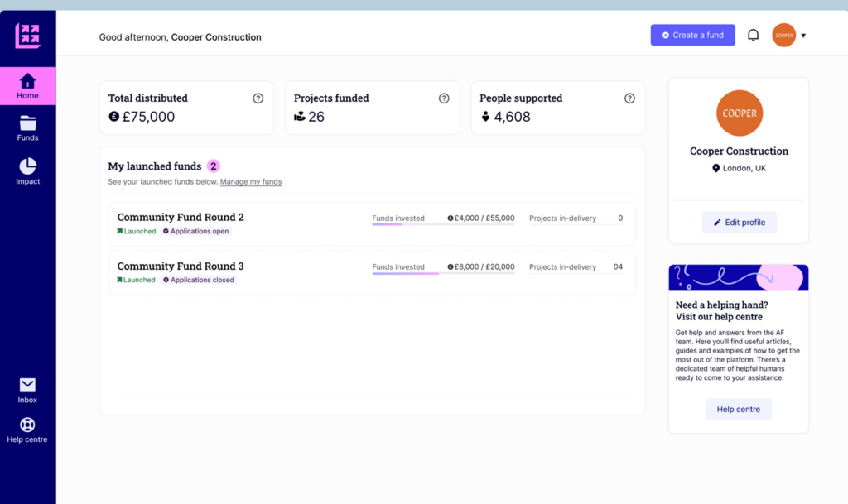This screenshot has height=504, width=848.
Task: Show help for People supported
Action: coord(629,98)
